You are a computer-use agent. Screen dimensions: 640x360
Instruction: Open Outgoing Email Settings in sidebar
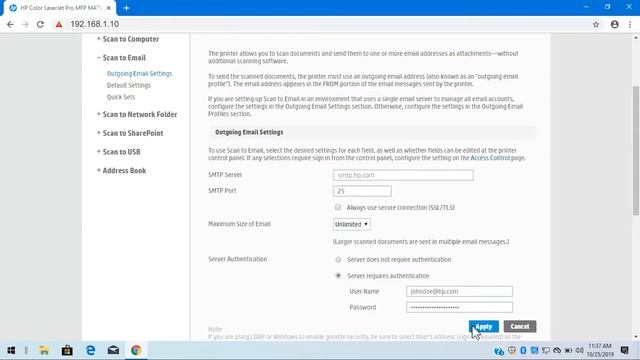139,73
